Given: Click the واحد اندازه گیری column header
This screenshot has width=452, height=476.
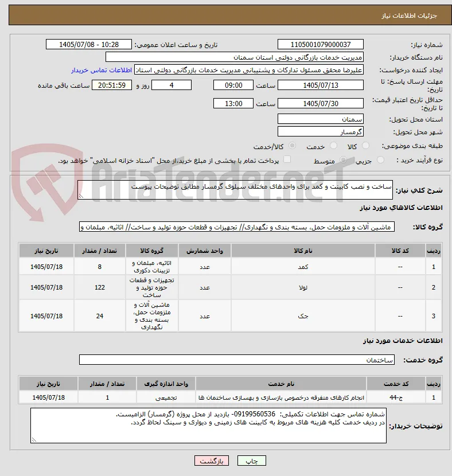Looking at the screenshot, I should (166, 384).
